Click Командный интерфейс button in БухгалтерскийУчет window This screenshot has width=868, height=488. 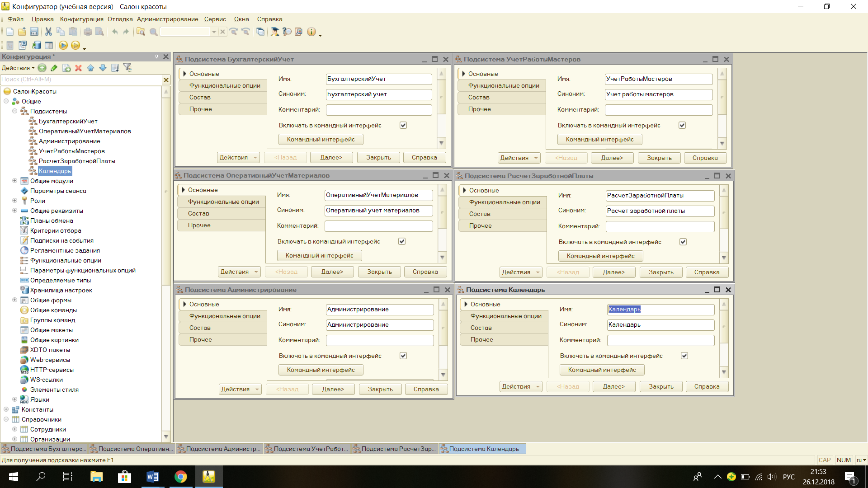tap(321, 139)
